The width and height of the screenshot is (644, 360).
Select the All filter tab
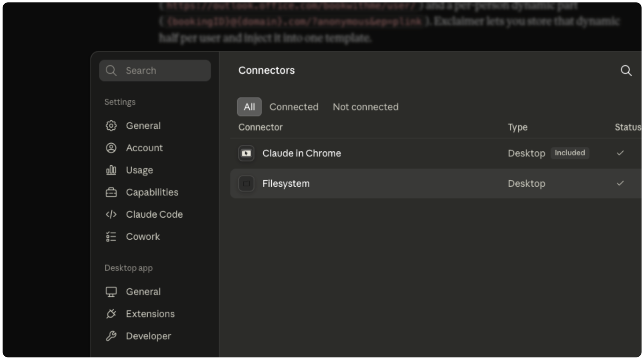(249, 107)
